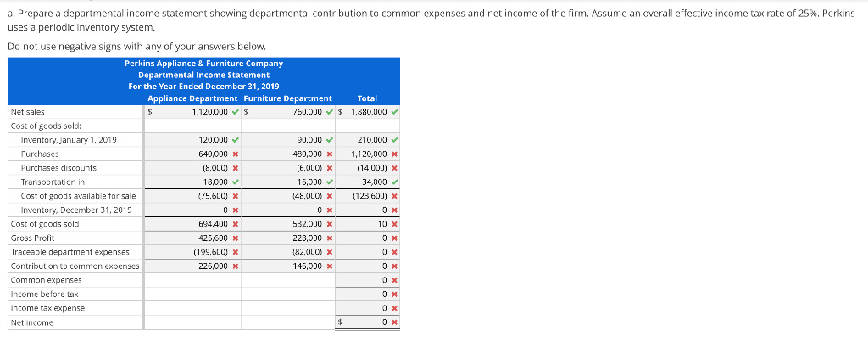This screenshot has width=868, height=342.
Task: Select Furniture Inventory January 1 field 90,000
Action: 287,140
